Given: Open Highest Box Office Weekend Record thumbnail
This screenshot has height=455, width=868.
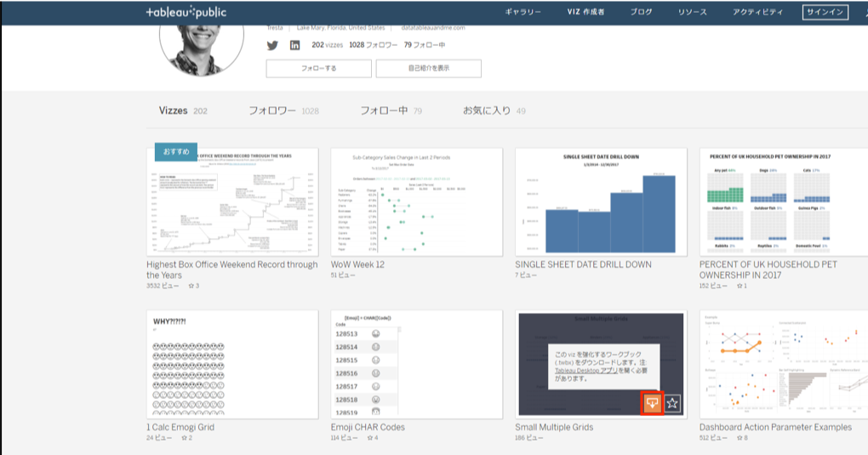Looking at the screenshot, I should (232, 202).
